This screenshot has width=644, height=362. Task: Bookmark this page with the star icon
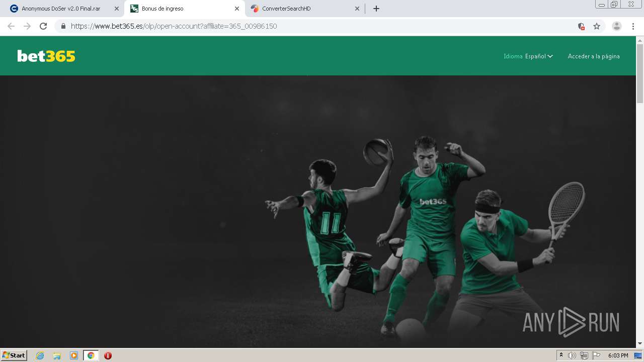tap(597, 26)
